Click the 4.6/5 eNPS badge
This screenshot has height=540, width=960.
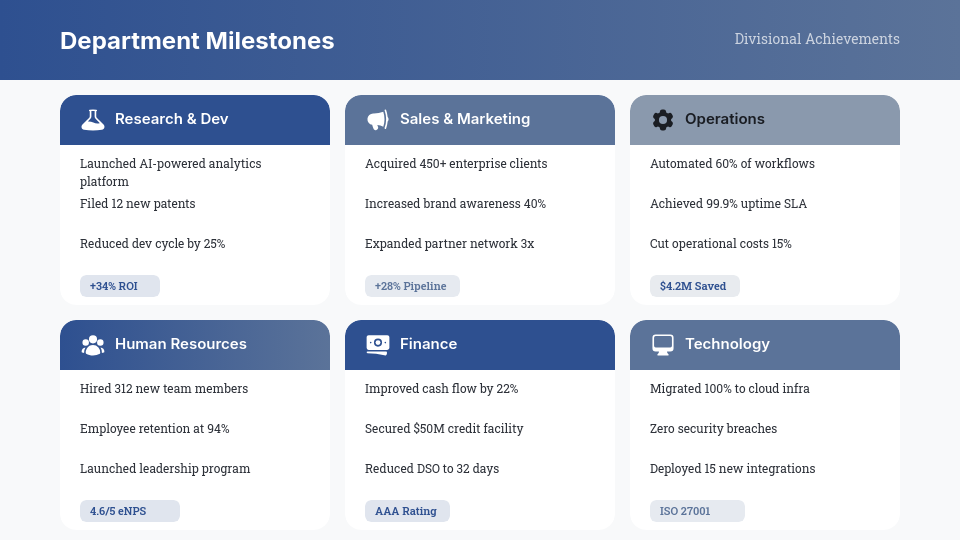[x=129, y=511]
